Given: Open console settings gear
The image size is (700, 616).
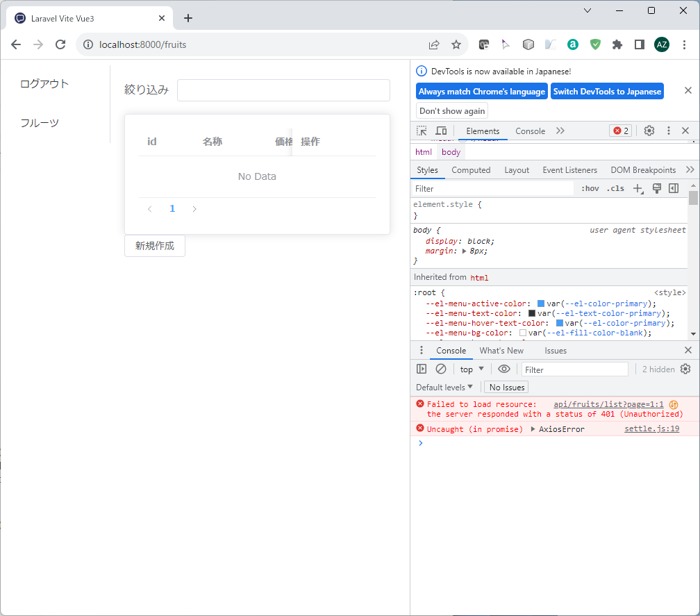Looking at the screenshot, I should (685, 369).
